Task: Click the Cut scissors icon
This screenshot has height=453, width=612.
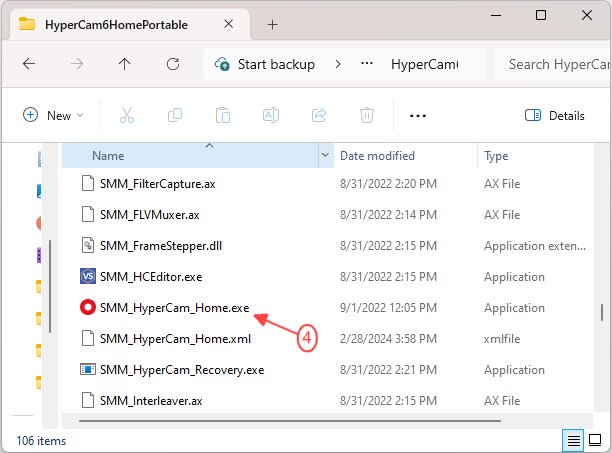Action: coord(127,115)
